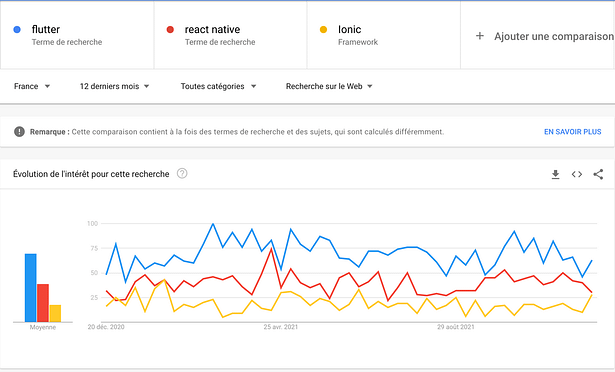Click the 29 août 2021 axis label

[x=456, y=327]
